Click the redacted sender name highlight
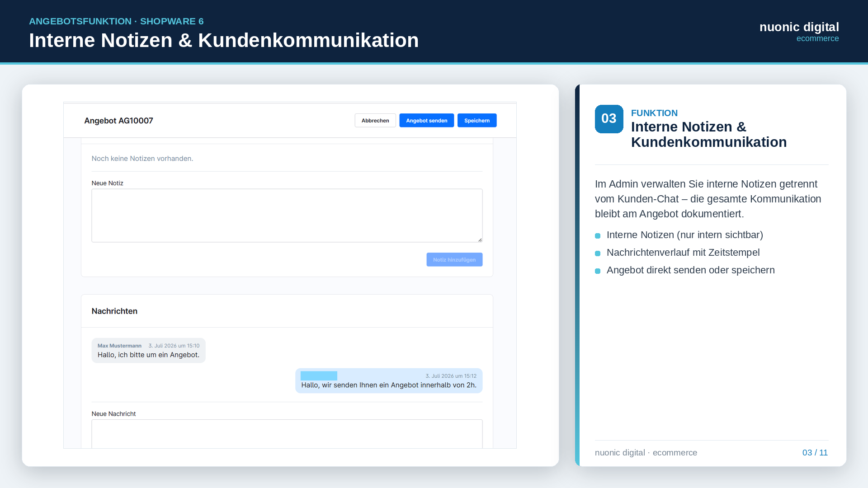Viewport: 868px width, 488px height. click(x=319, y=376)
